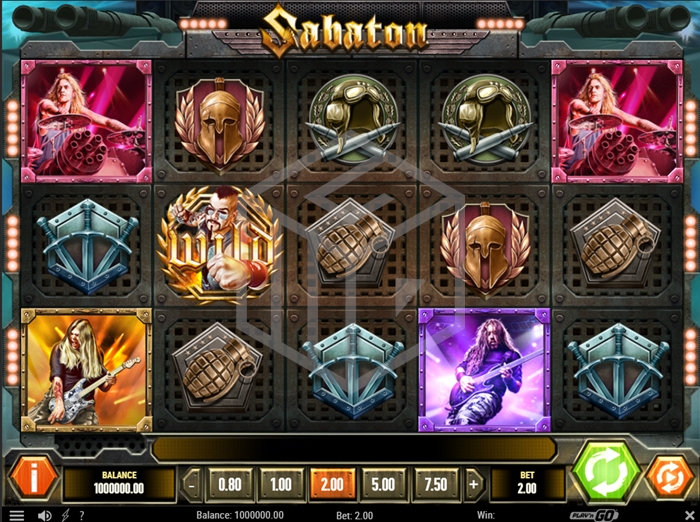Set the bet to 5.00
Image resolution: width=700 pixels, height=522 pixels.
coord(383,484)
